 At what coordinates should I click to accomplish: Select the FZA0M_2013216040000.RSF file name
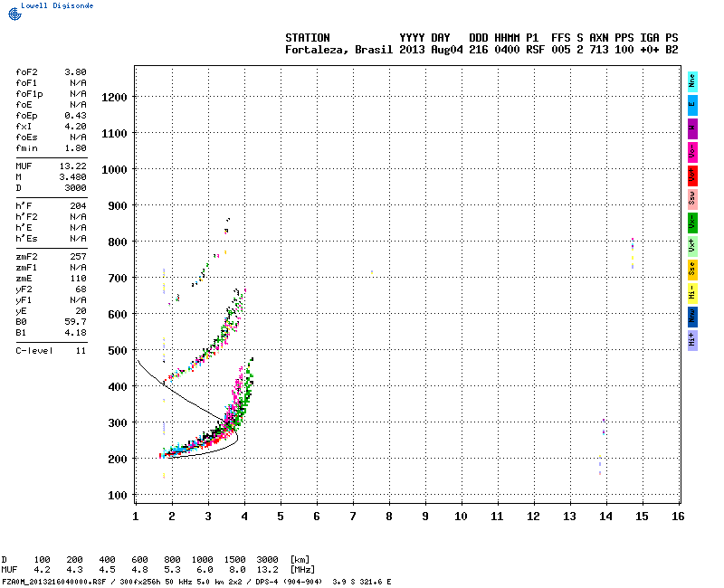[x=54, y=582]
